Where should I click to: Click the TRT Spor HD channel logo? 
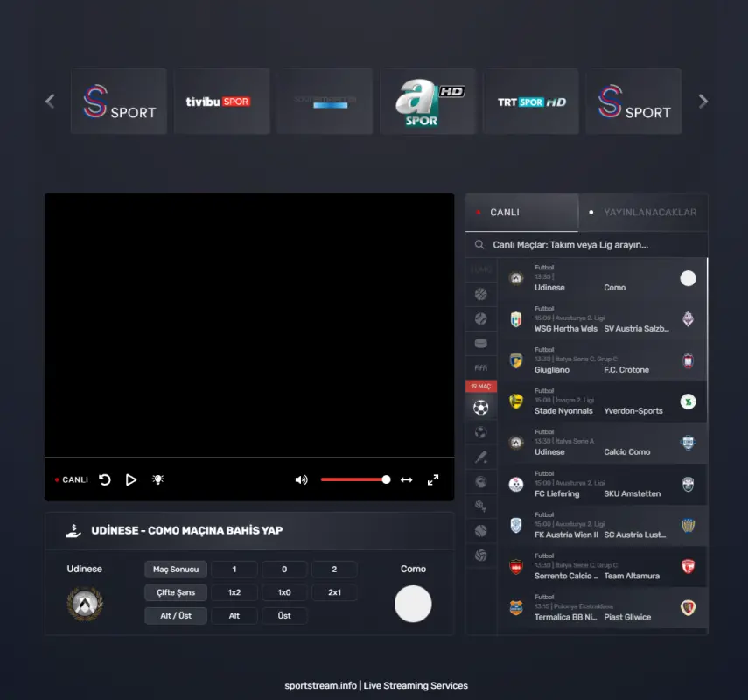pos(530,101)
